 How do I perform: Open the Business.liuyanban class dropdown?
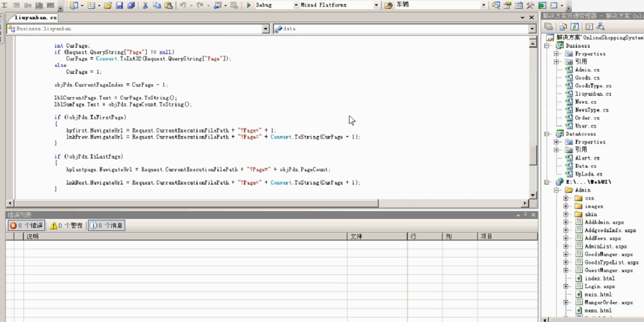[x=266, y=29]
